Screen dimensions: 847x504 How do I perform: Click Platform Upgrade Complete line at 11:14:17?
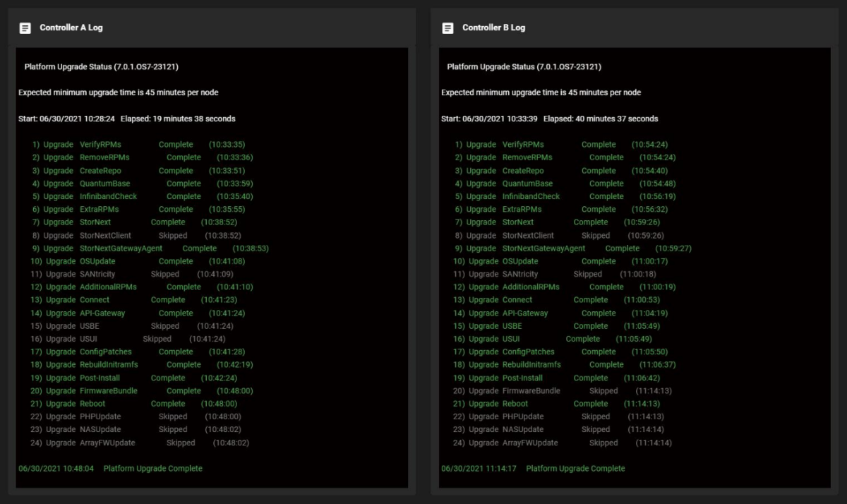click(533, 469)
